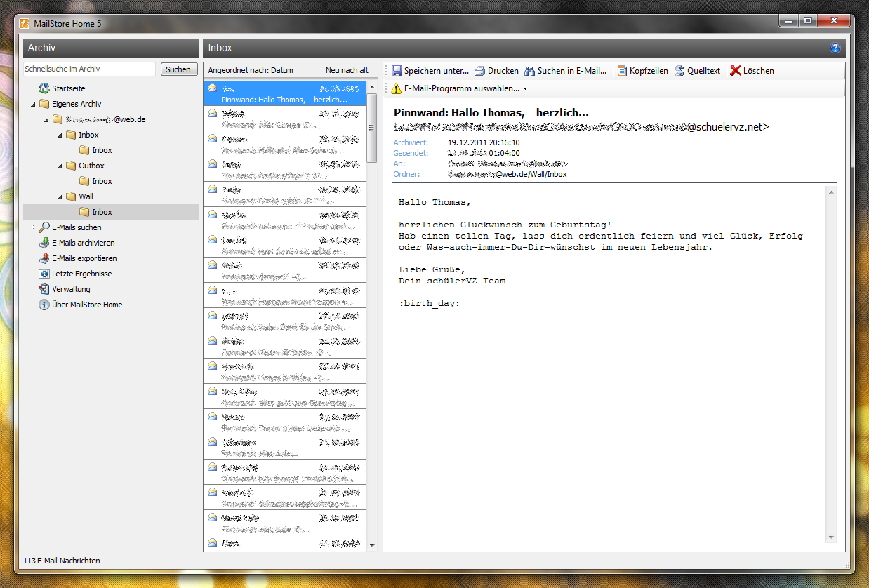Click the Suchen button
Viewport: 869px width, 588px height.
point(178,69)
